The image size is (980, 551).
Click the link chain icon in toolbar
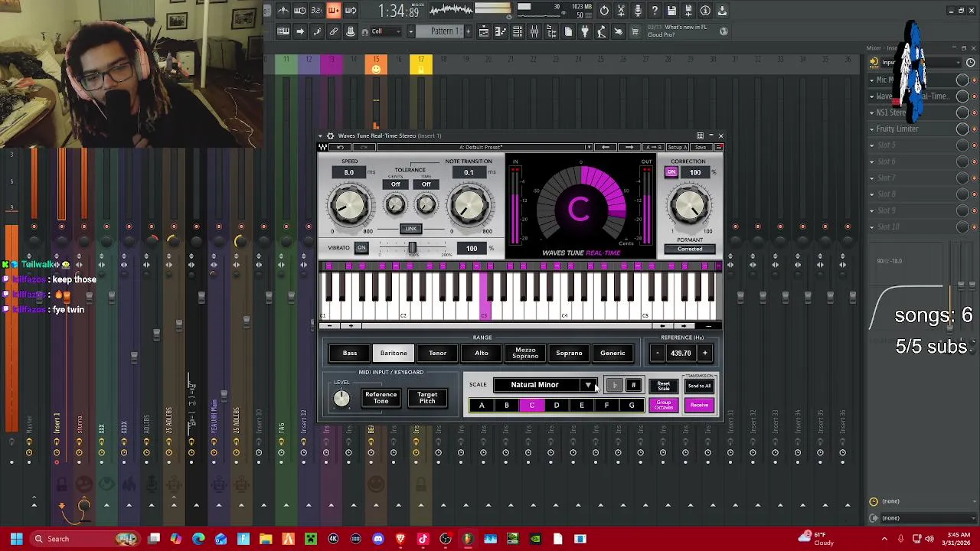(334, 31)
